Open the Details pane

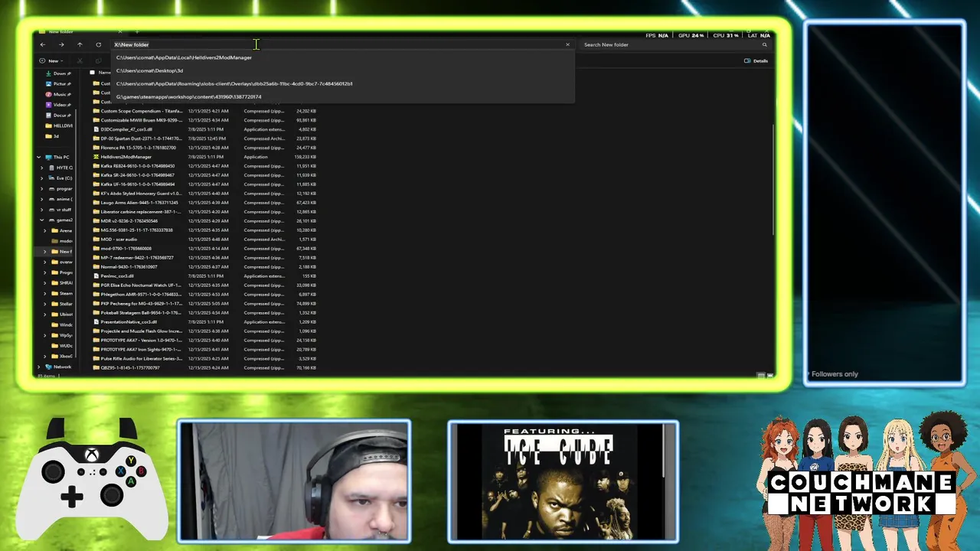click(x=756, y=60)
